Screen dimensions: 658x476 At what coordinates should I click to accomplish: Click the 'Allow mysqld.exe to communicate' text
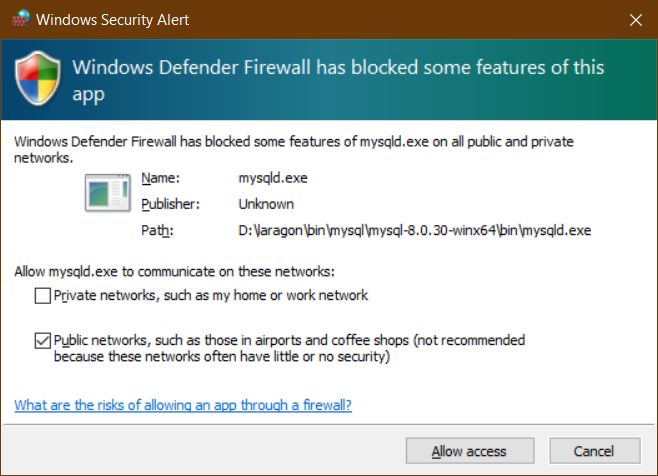[x=175, y=272]
